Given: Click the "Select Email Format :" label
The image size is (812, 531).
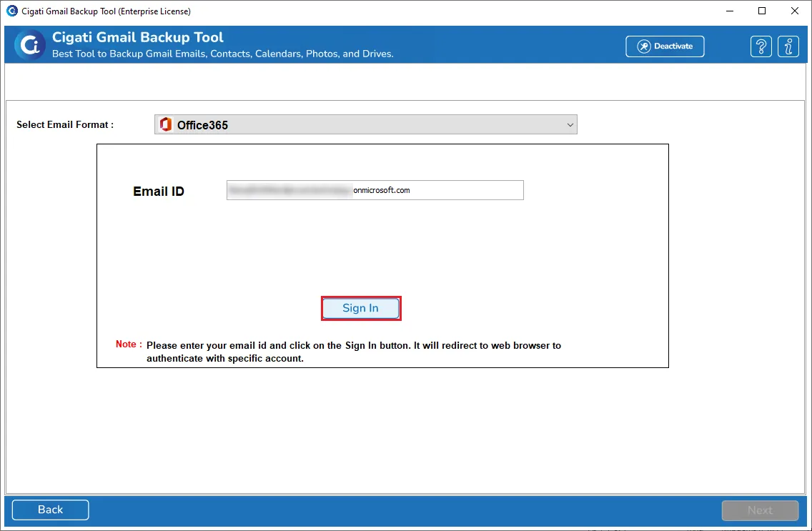Looking at the screenshot, I should coord(65,125).
